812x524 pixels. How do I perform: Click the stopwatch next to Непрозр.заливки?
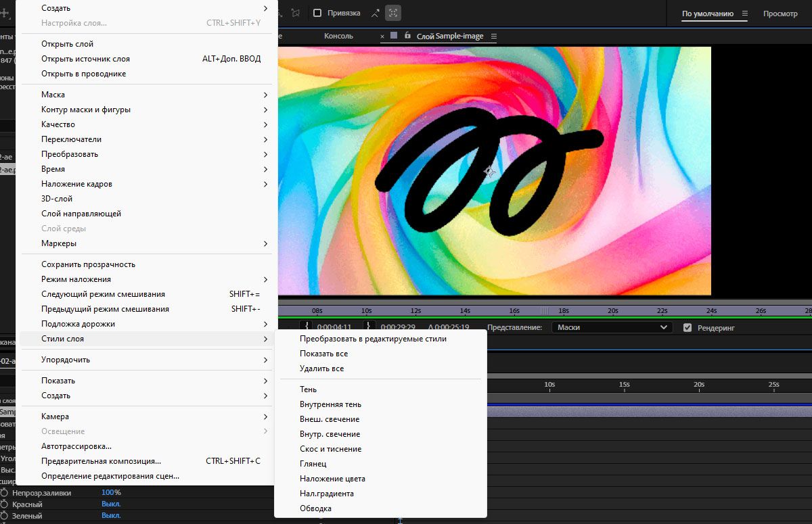pyautogui.click(x=4, y=493)
